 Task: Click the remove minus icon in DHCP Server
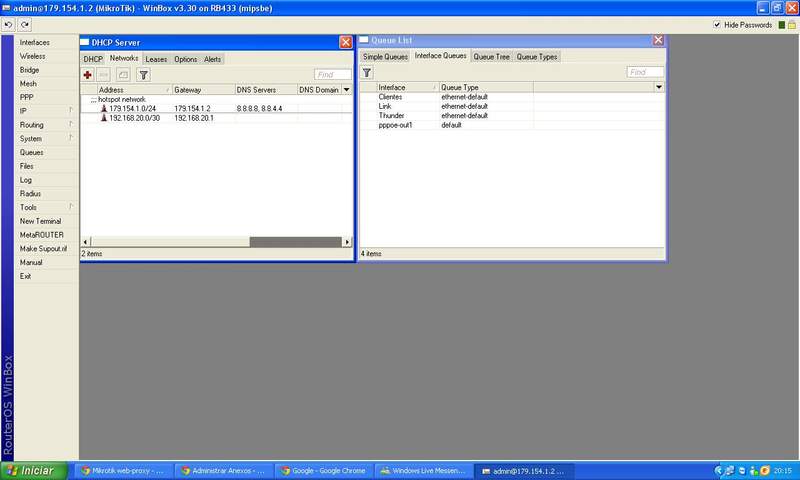tap(104, 75)
